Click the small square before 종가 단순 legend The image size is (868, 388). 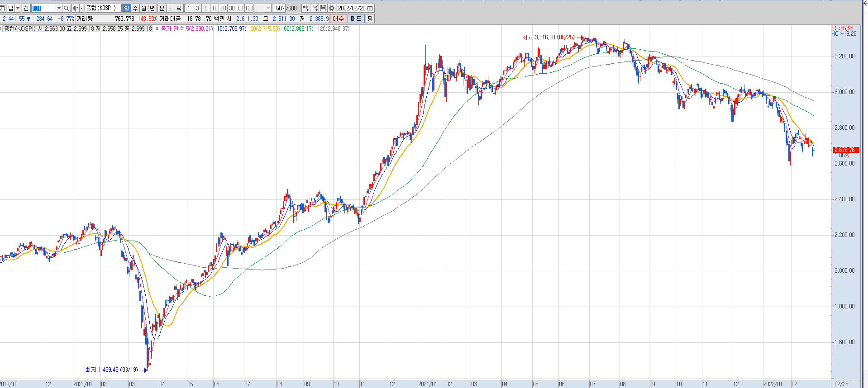tap(157, 28)
